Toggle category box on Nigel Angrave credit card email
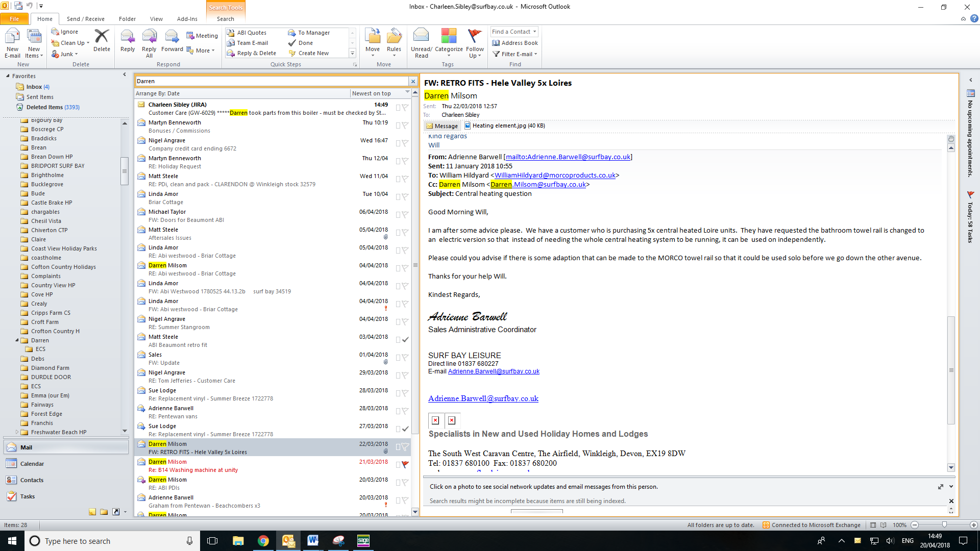 pyautogui.click(x=398, y=143)
